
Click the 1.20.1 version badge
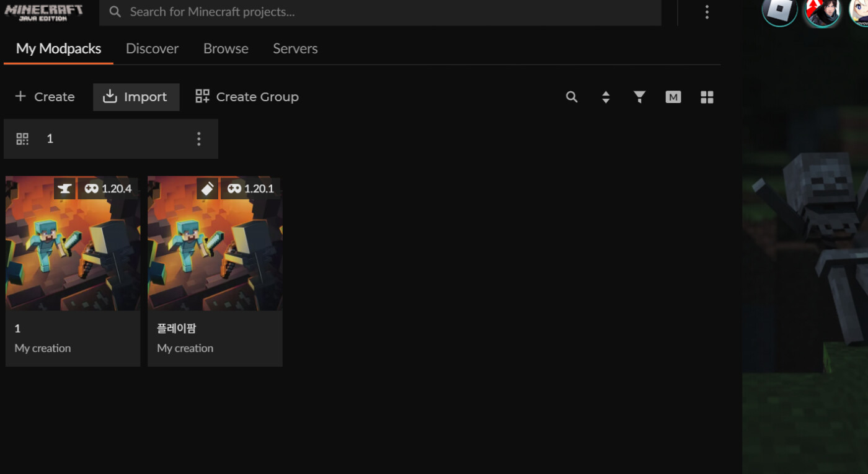pos(250,189)
